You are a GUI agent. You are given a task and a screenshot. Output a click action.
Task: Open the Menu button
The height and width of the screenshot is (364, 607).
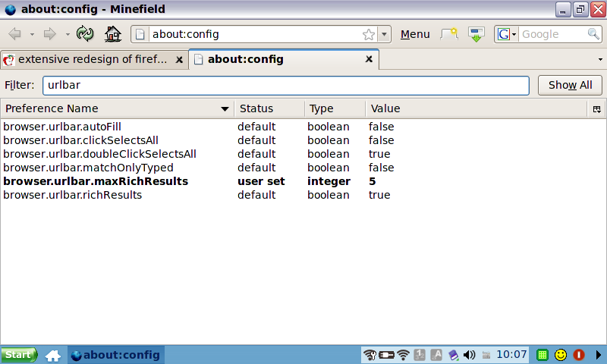pos(415,34)
